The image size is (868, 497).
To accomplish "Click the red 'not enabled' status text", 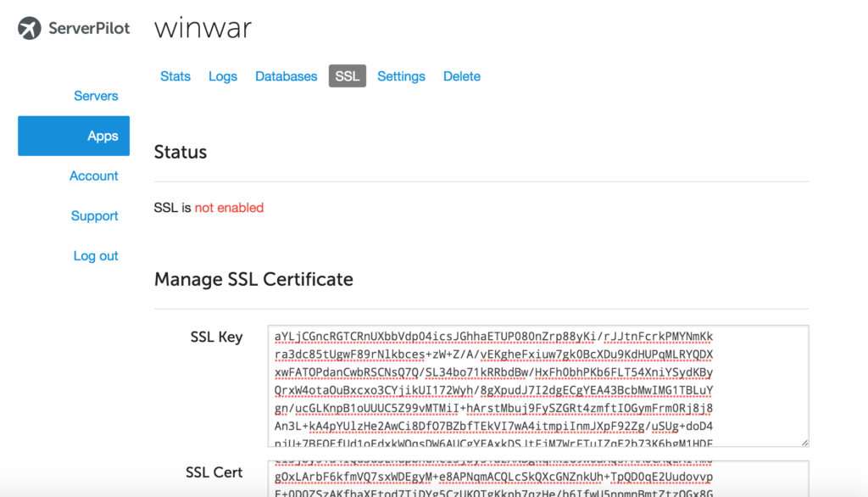I will pyautogui.click(x=229, y=208).
